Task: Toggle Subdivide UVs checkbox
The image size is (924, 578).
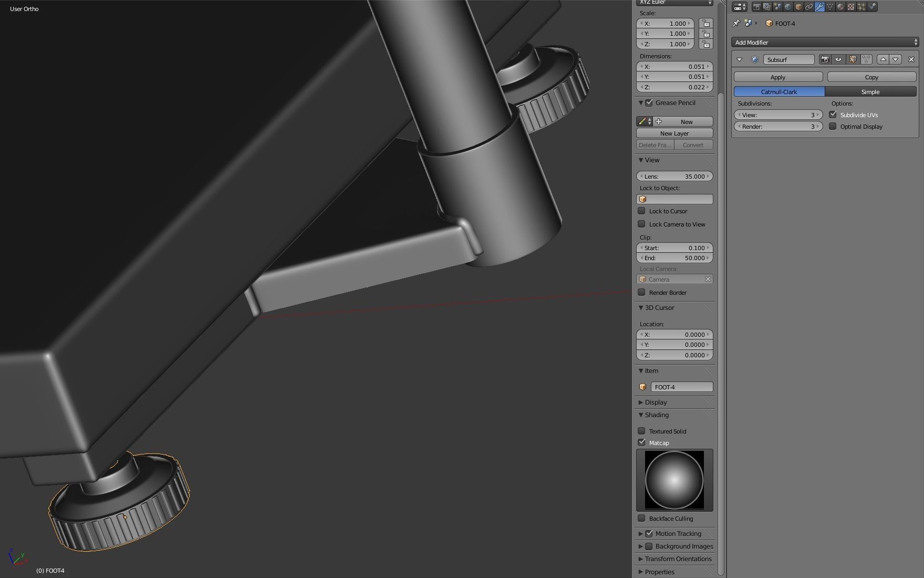Action: click(x=833, y=115)
